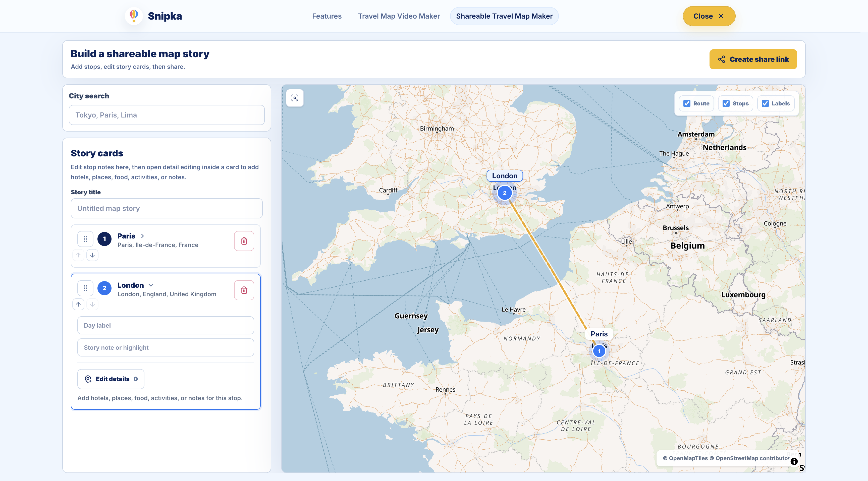The image size is (868, 481).
Task: Toggle the Route checkbox
Action: [x=687, y=103]
